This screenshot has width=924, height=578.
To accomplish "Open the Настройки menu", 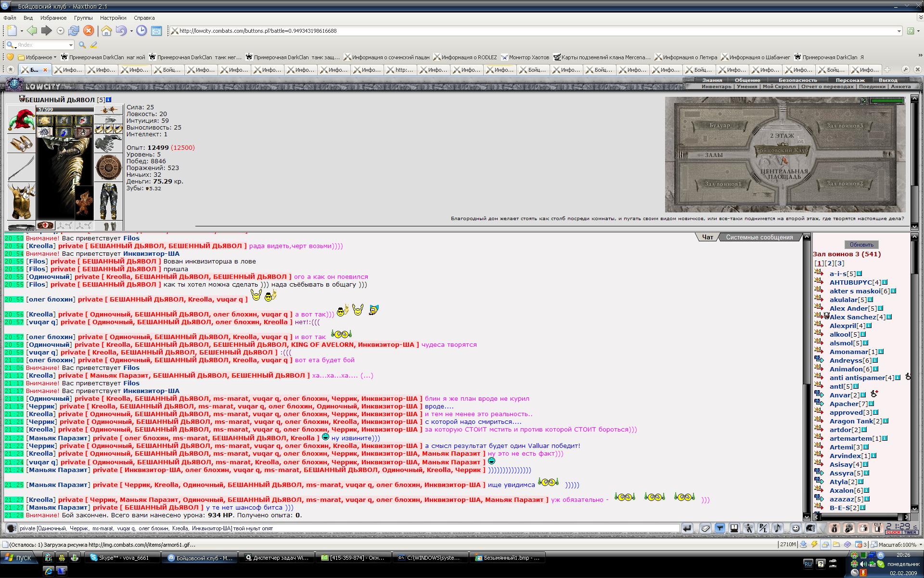I will click(113, 18).
